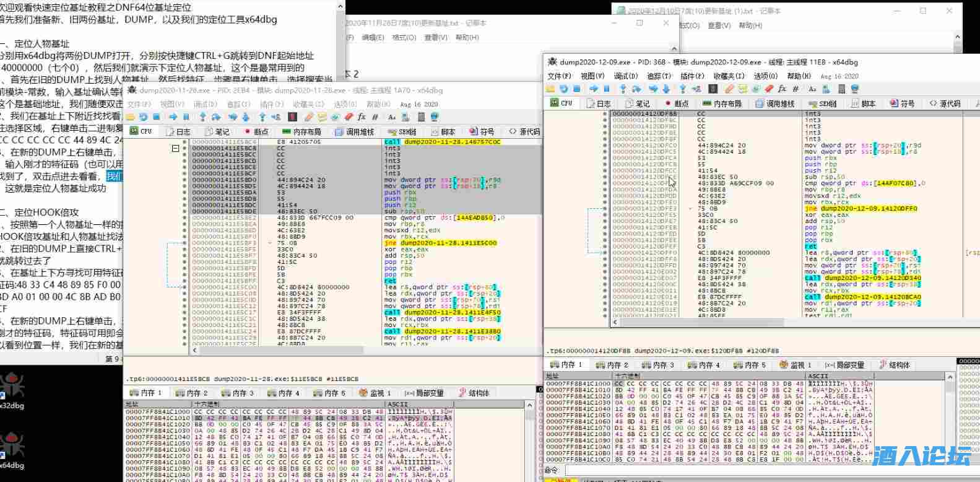
Task: Click Open file icon in dump2020-12-09 toolbar
Action: pos(551,89)
